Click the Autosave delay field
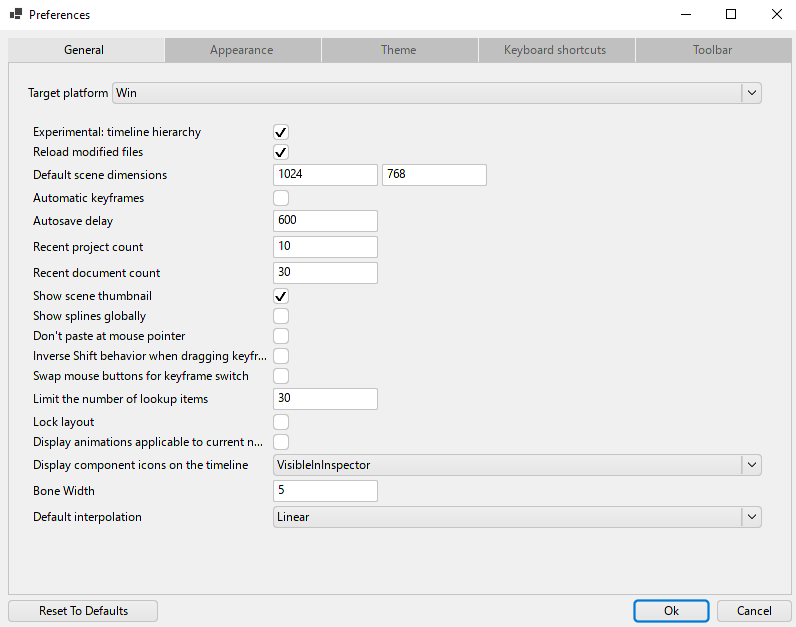 coord(325,221)
